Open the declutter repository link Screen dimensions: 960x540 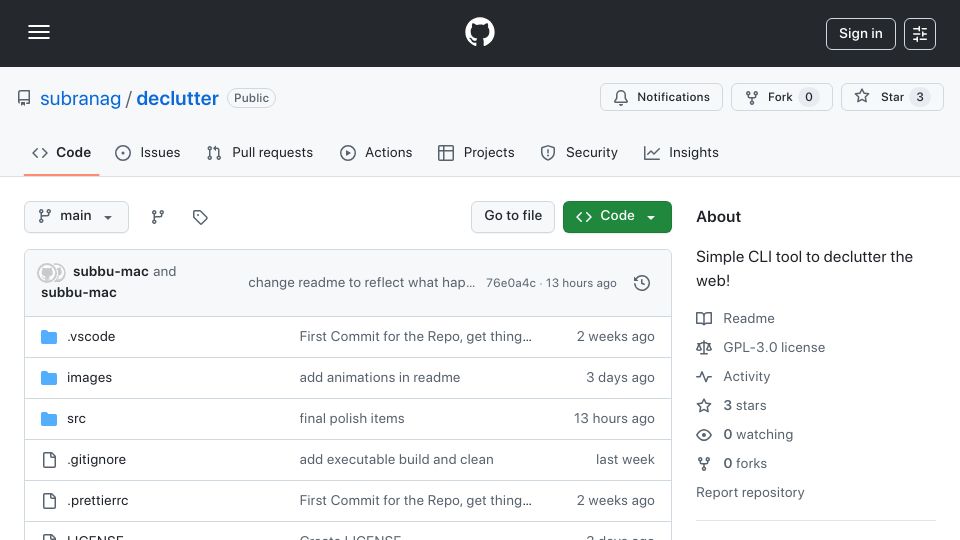pos(177,98)
